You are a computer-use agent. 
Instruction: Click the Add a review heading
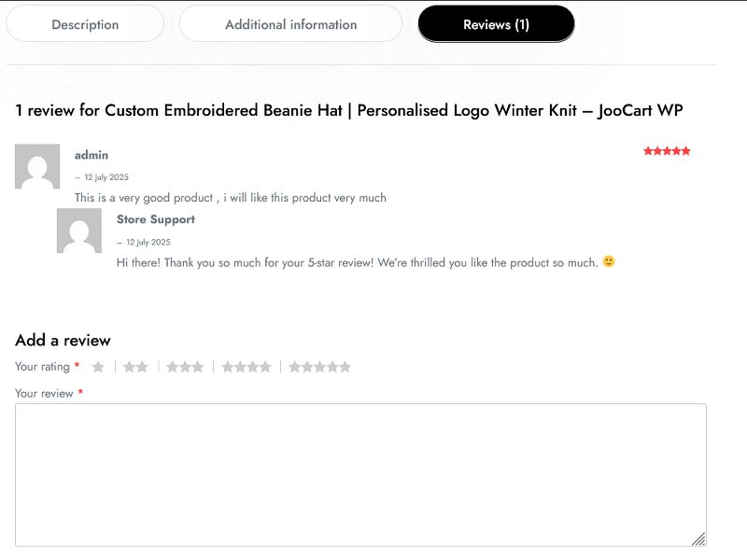tap(63, 340)
